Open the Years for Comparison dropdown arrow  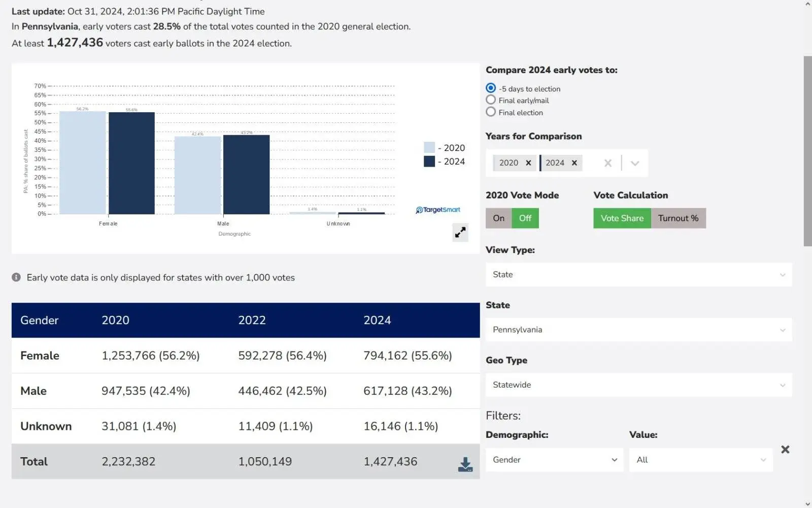pos(634,163)
